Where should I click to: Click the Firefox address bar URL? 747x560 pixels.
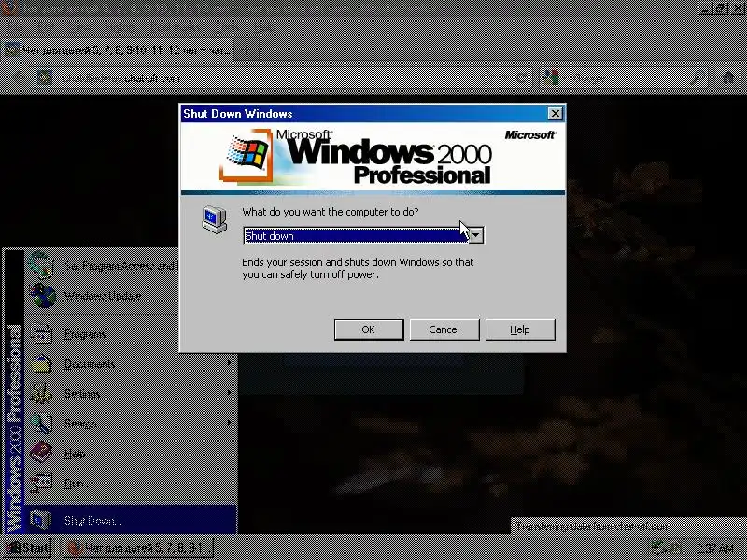(x=121, y=78)
